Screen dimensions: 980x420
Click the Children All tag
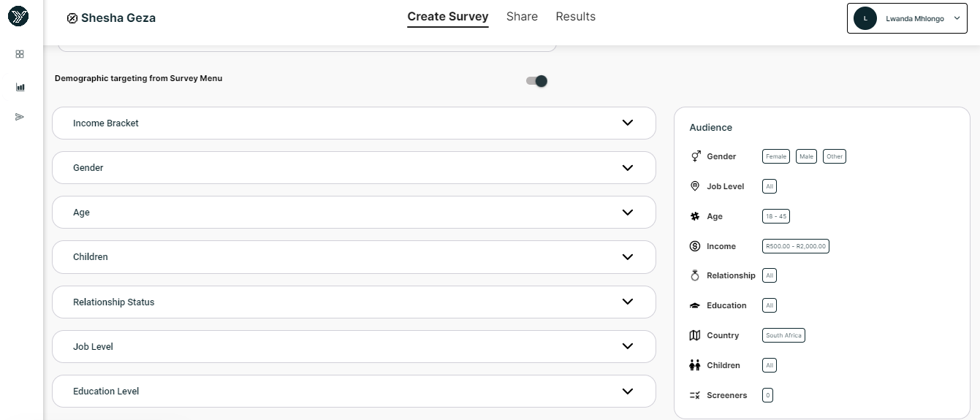pyautogui.click(x=770, y=365)
